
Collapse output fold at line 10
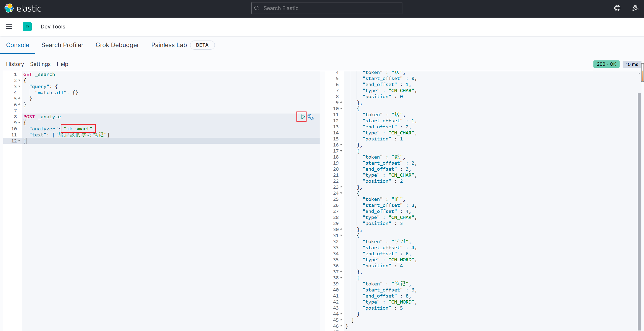tap(341, 109)
